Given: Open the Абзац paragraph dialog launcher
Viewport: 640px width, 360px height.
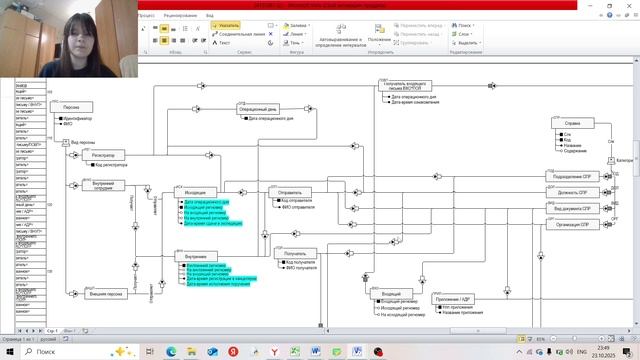Looking at the screenshot, I should [205, 52].
